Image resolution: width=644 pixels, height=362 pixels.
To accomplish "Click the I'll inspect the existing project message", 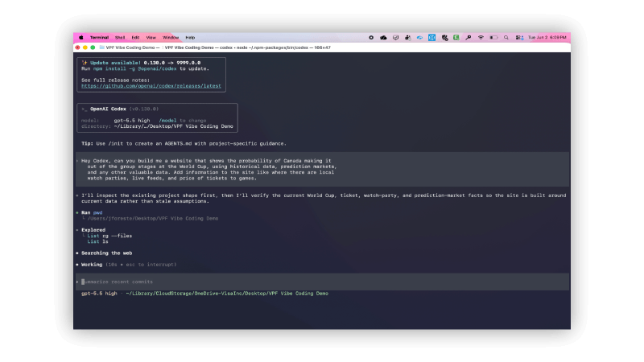I will coord(324,198).
